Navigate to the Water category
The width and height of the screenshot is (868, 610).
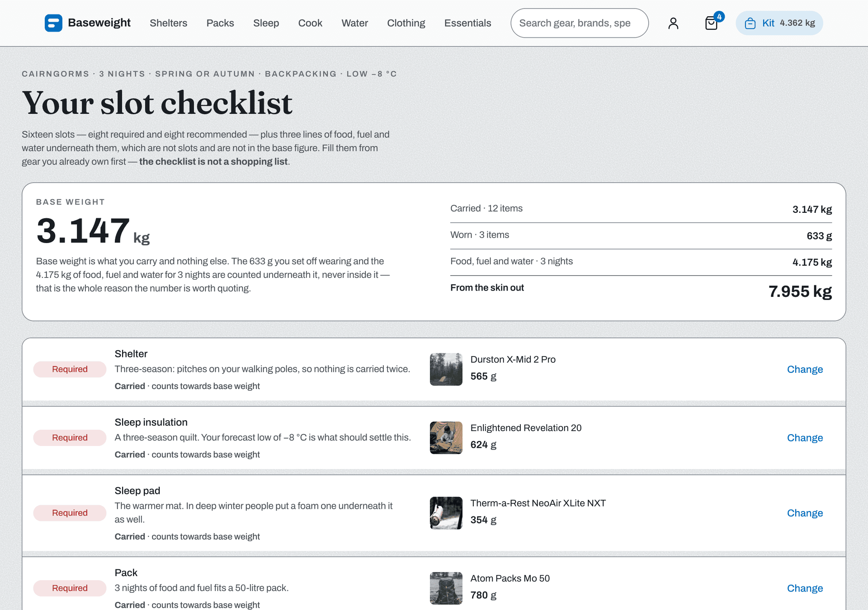click(354, 23)
